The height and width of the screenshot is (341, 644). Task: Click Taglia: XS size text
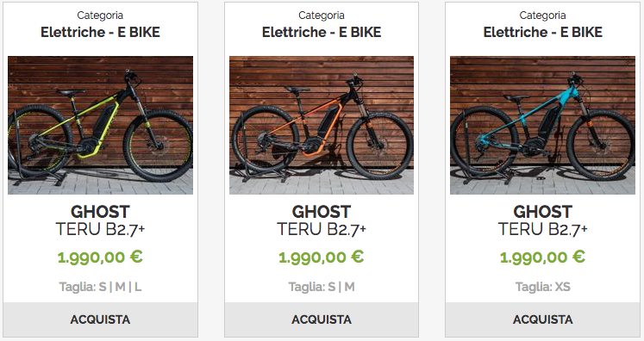click(542, 287)
